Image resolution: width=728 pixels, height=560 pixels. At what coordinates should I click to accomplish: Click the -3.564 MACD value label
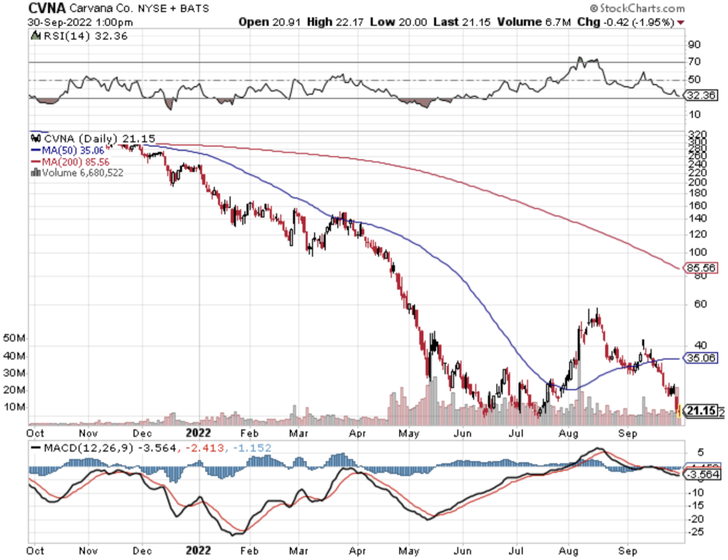[x=702, y=475]
